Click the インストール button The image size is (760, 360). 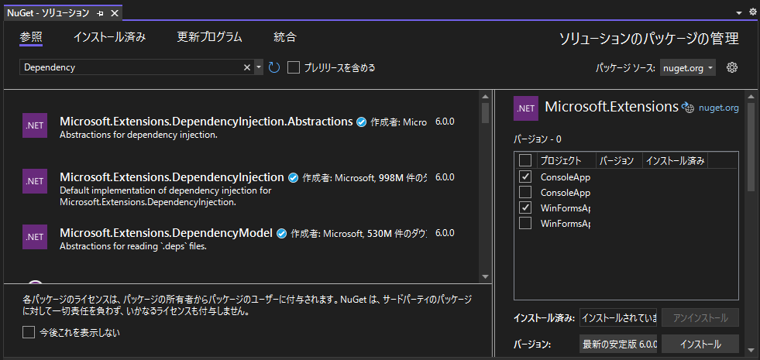tap(700, 344)
